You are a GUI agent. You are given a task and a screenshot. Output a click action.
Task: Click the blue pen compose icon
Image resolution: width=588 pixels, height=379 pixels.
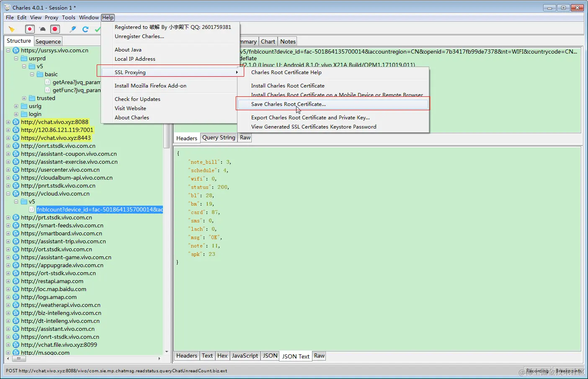click(x=73, y=29)
